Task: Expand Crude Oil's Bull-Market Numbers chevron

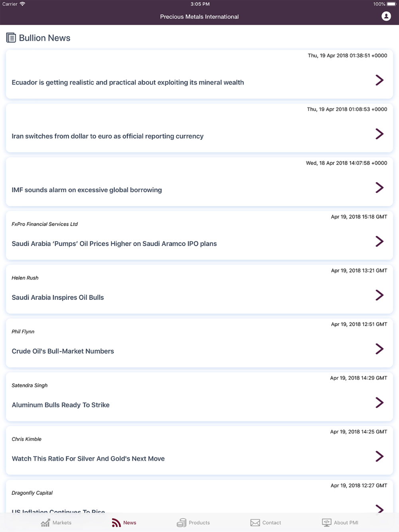Action: (x=379, y=349)
